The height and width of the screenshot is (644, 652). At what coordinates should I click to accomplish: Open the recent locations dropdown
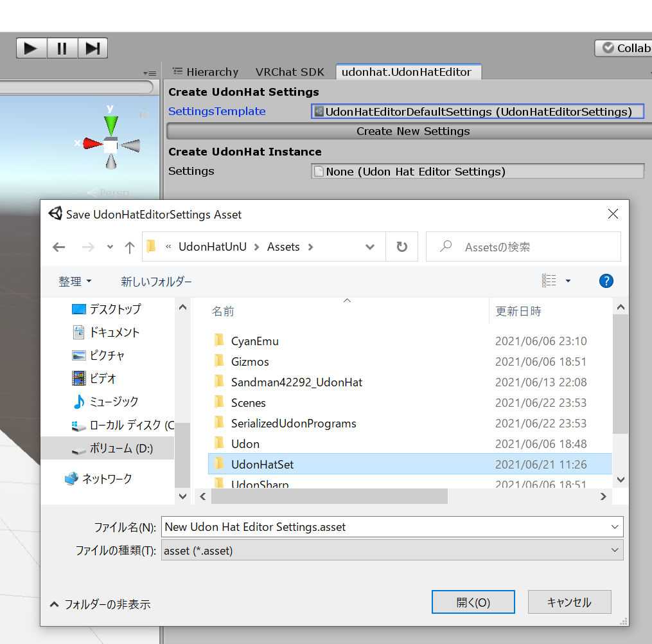(x=110, y=247)
